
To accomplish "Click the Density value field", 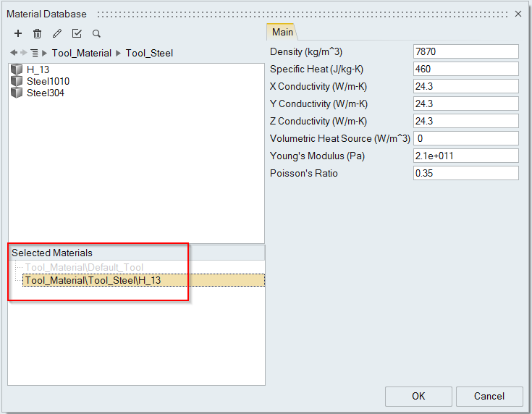I will point(465,51).
